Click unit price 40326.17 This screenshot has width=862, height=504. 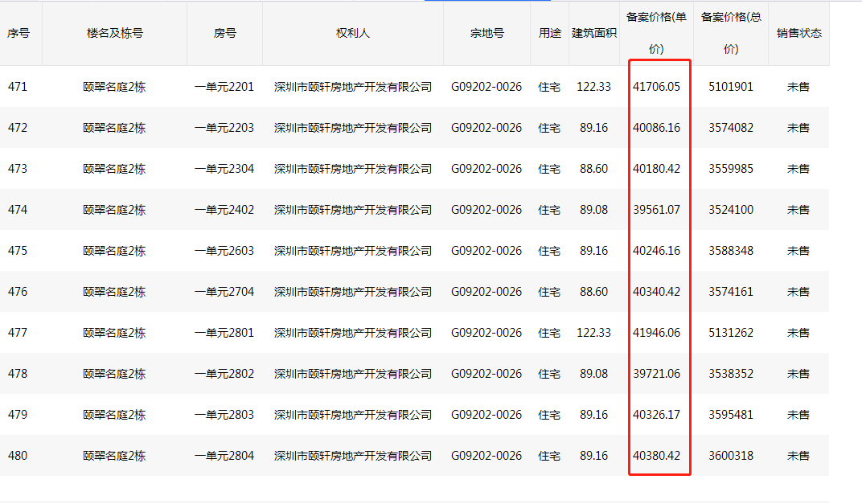[x=656, y=415]
